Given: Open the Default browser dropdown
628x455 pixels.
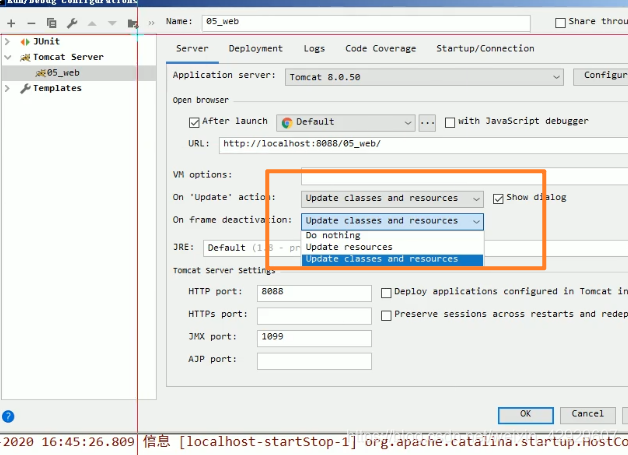Looking at the screenshot, I should point(346,123).
